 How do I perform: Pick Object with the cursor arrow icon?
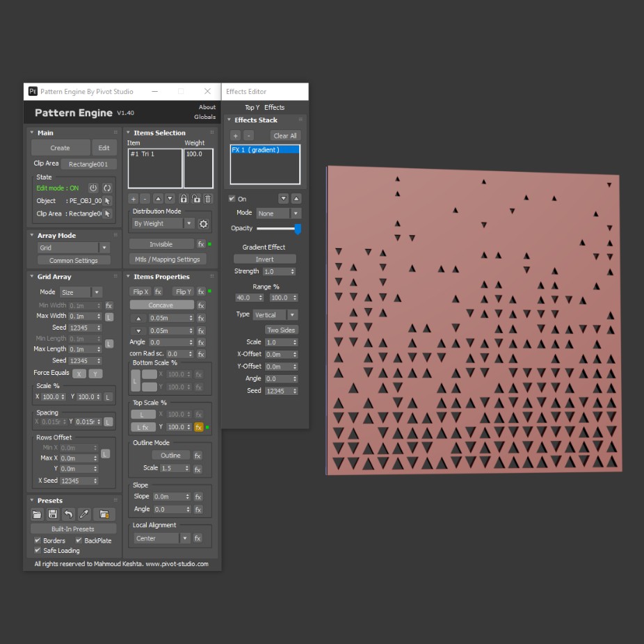pyautogui.click(x=107, y=201)
